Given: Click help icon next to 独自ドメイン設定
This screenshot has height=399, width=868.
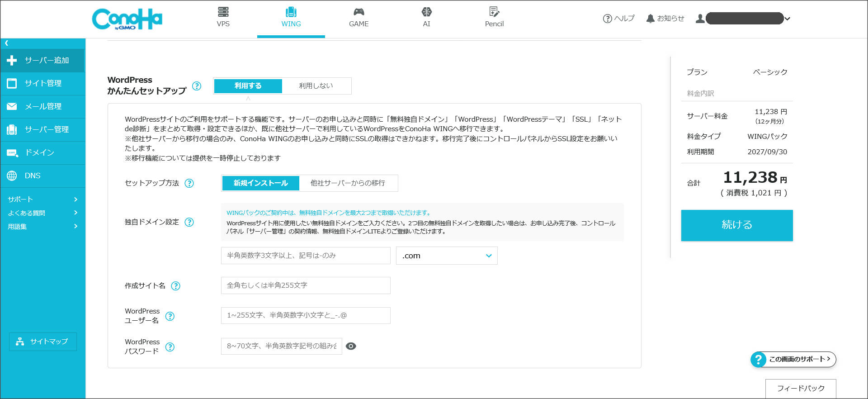Looking at the screenshot, I should tap(189, 222).
